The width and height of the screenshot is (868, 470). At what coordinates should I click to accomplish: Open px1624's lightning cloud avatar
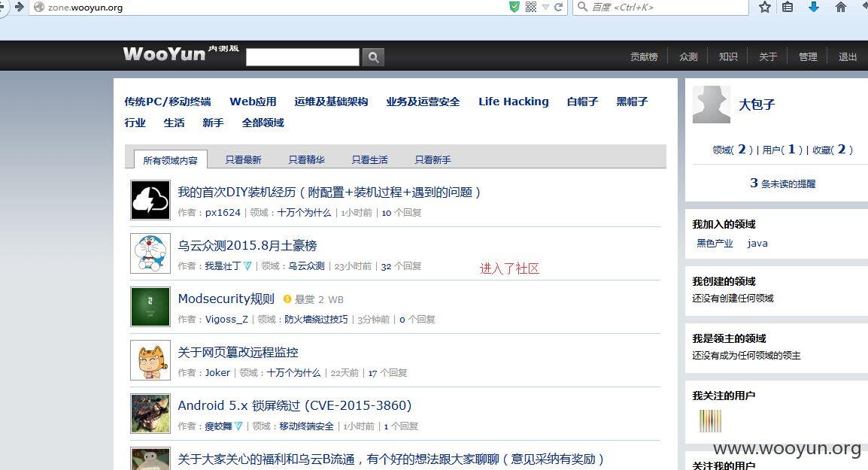(x=150, y=200)
